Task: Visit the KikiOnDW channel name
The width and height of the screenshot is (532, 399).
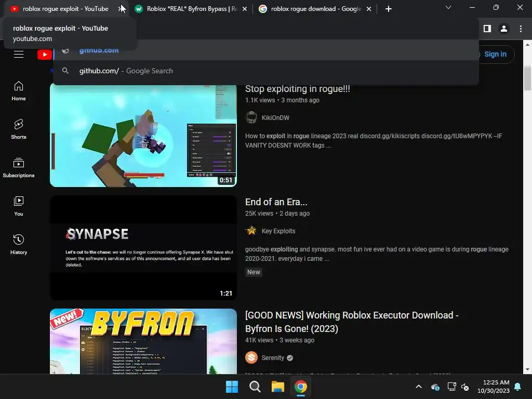Action: (x=275, y=118)
